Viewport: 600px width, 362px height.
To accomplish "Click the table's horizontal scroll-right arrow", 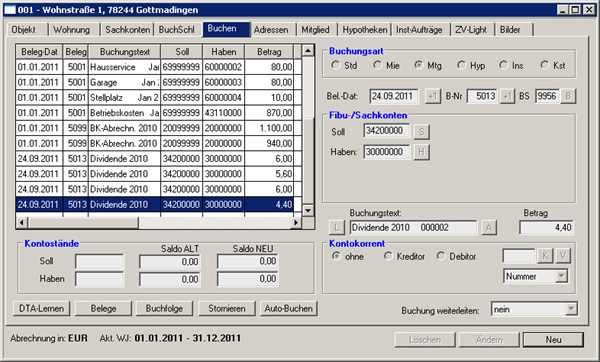I will (295, 222).
